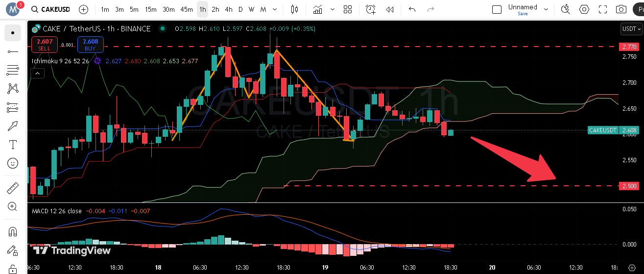Image resolution: width=644 pixels, height=274 pixels.
Task: Undo the last chart action
Action: pyautogui.click(x=412, y=9)
